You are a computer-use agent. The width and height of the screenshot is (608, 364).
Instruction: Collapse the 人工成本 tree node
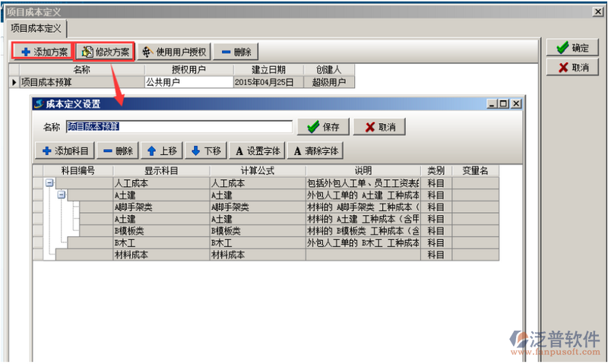[x=49, y=183]
